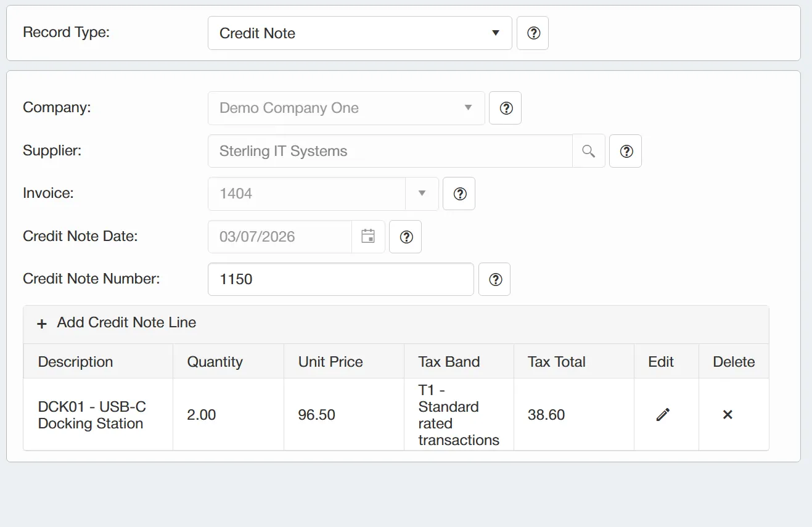Select the 'DCK01 - USB-C Docking Station' cell

tap(98, 415)
